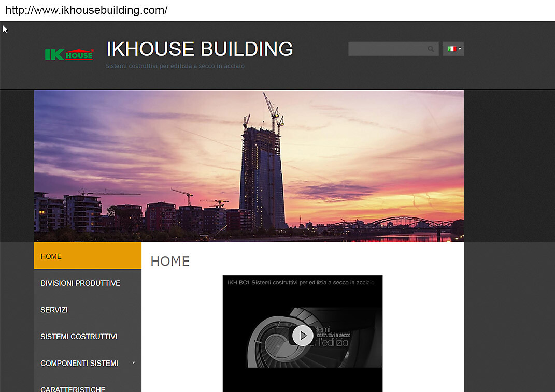Click the IKH BC1 video thumbnail
The height and width of the screenshot is (392, 555).
302,336
